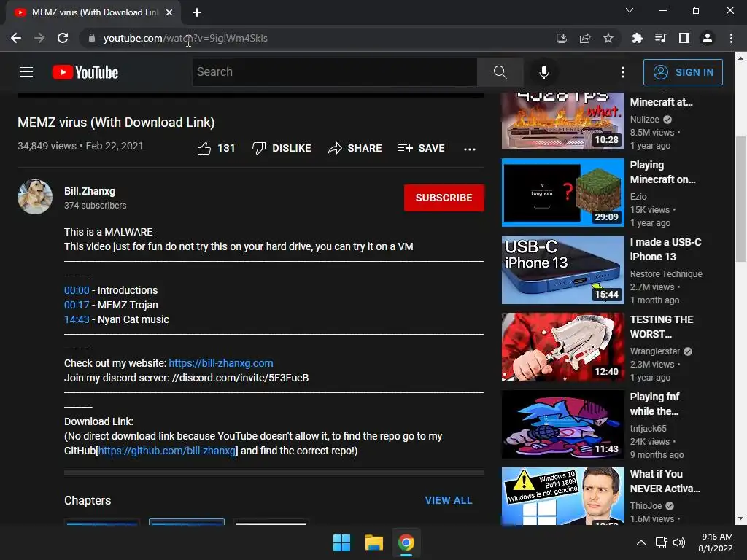Go back in browser history
747x560 pixels.
[x=16, y=38]
